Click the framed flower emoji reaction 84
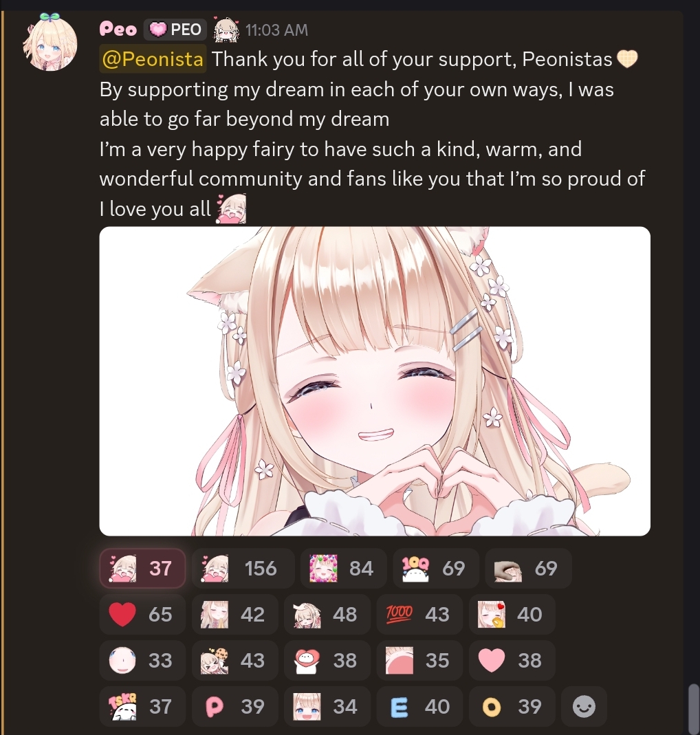Viewport: 700px width, 735px height. (x=344, y=568)
